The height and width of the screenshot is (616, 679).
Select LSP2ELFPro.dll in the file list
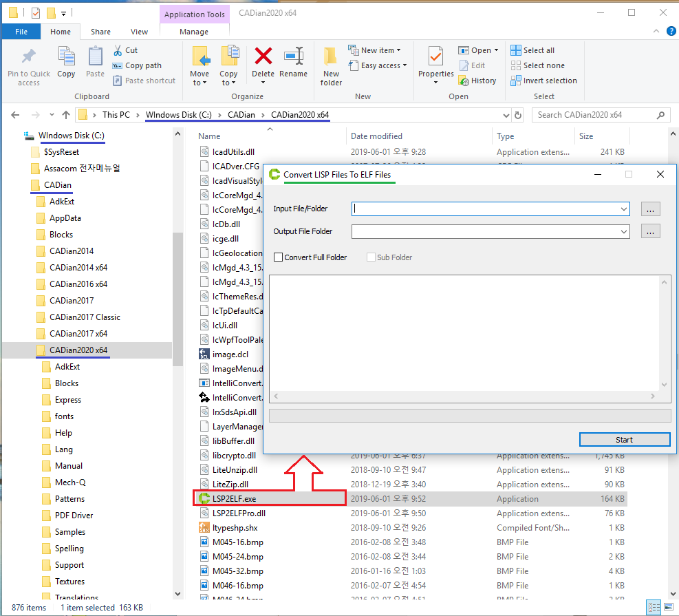(x=239, y=513)
